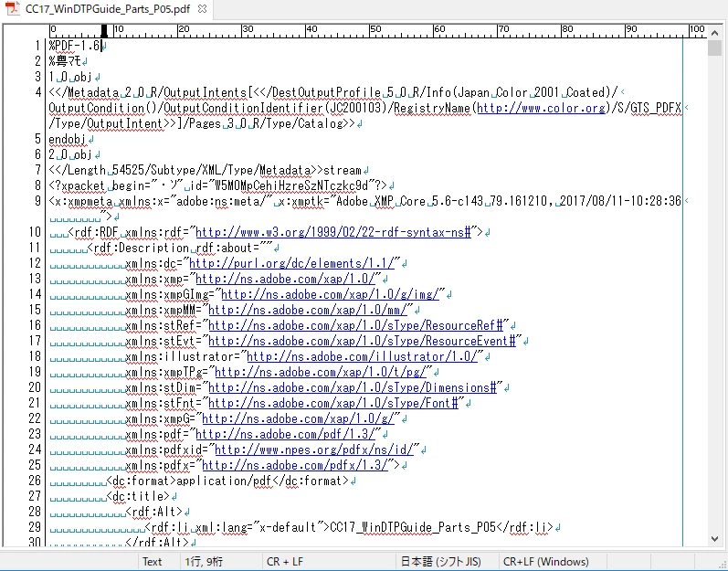Click the vertical scrollbar thumb
This screenshot has height=571, width=728.
click(x=714, y=48)
